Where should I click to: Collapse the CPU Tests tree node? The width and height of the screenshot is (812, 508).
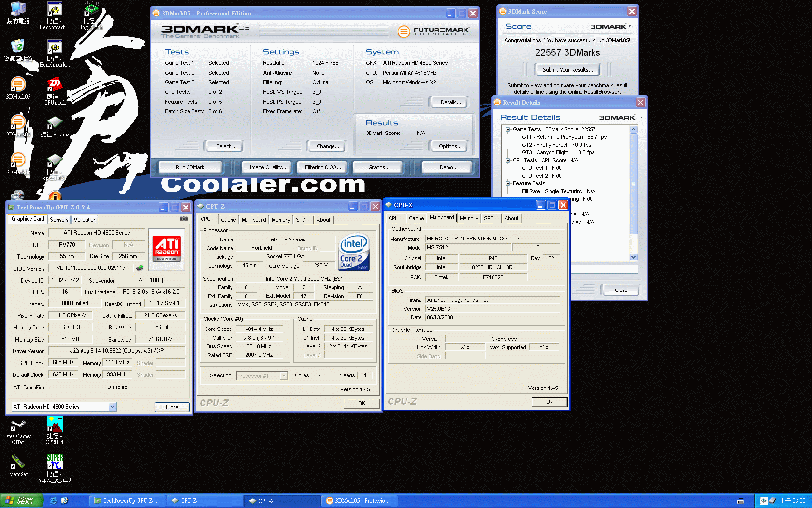pos(508,160)
